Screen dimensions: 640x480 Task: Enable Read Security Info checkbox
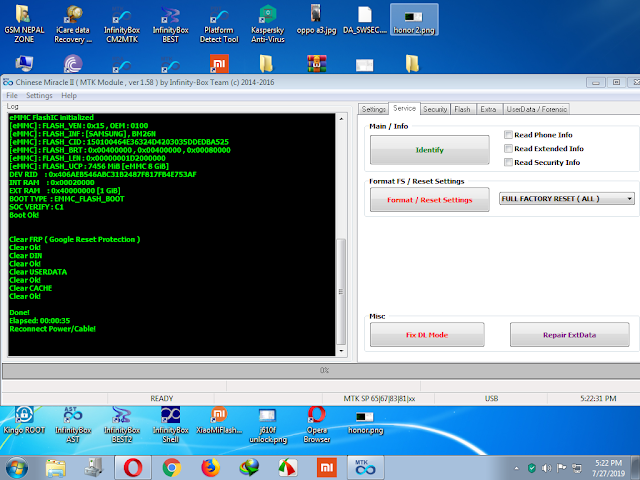508,162
